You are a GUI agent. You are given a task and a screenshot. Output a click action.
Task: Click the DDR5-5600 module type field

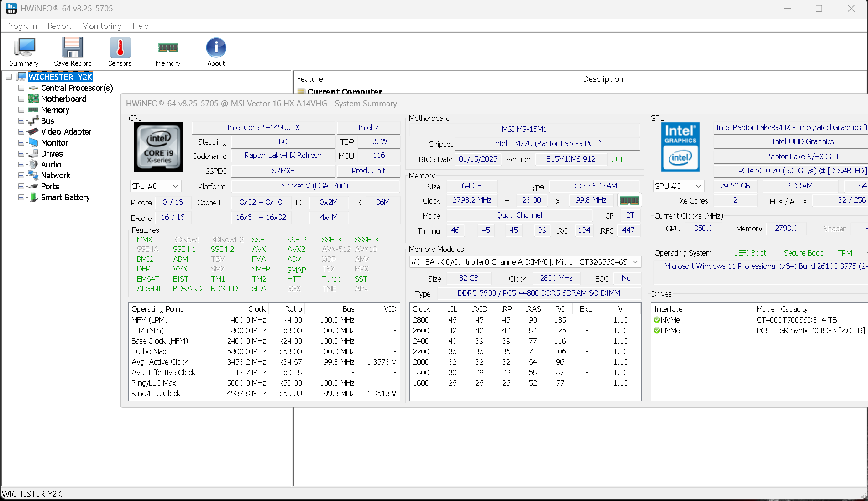(x=539, y=293)
